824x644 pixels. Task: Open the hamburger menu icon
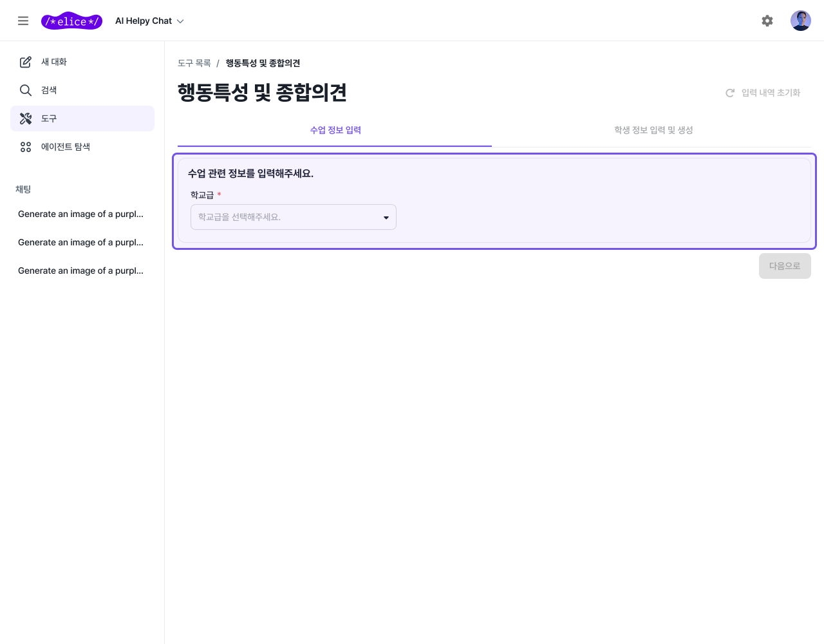click(23, 21)
